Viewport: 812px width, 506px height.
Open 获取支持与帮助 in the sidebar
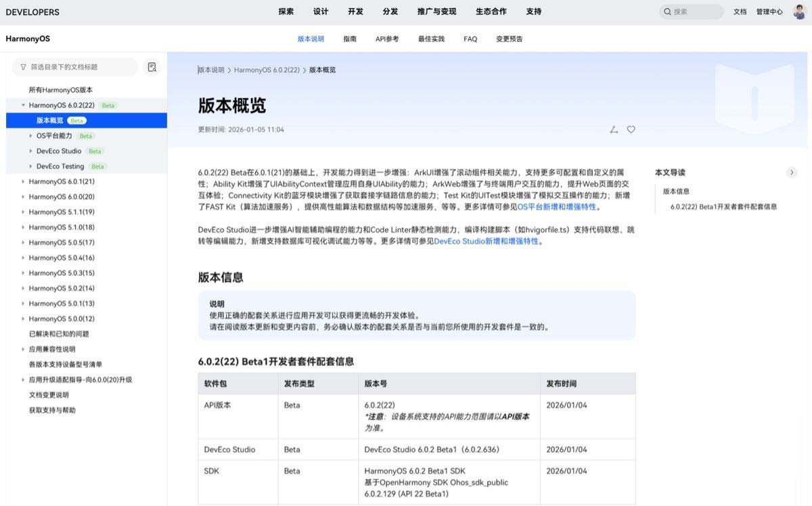pos(52,410)
